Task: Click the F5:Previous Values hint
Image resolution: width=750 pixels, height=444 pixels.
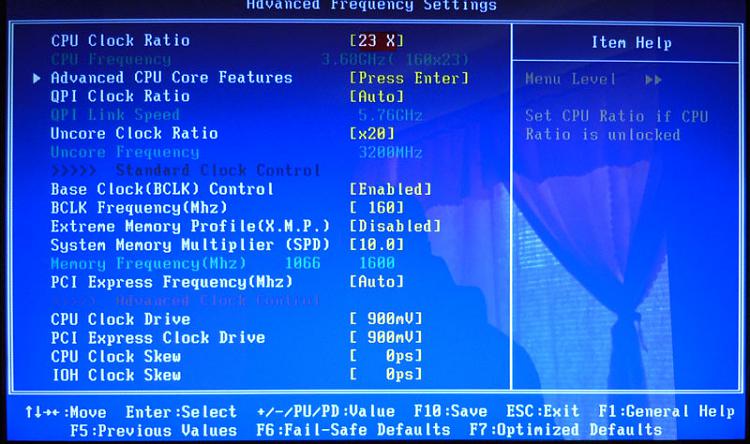Action: [154, 431]
